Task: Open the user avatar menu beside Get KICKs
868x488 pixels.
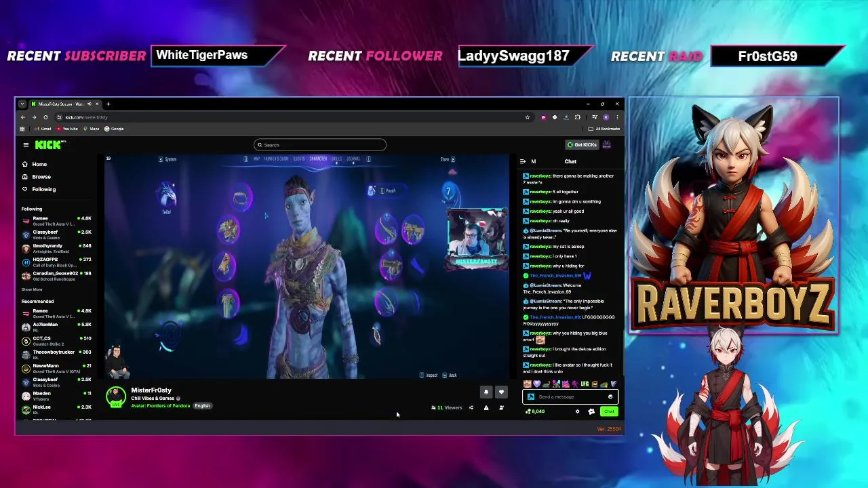Action: [x=607, y=144]
